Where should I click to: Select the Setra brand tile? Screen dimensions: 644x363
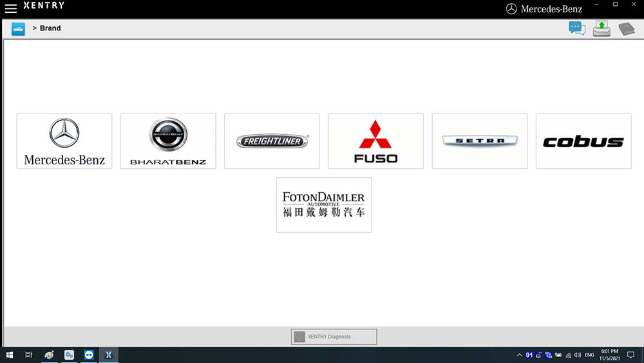[480, 141]
